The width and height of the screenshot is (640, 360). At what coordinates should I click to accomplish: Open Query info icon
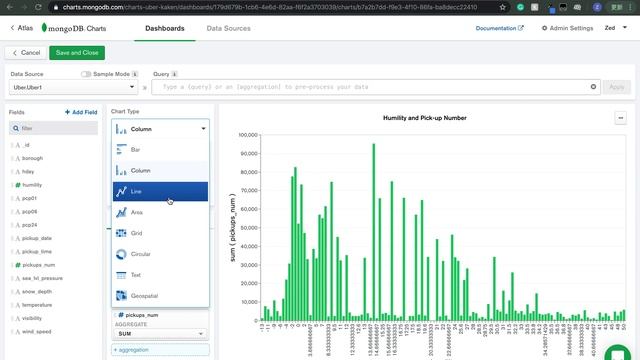point(174,74)
